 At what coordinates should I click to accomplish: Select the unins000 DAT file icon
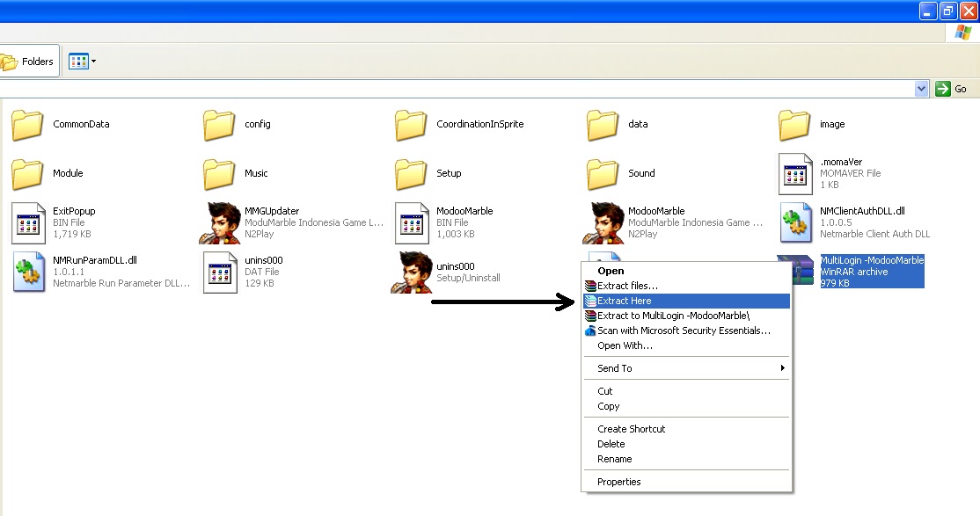(220, 272)
